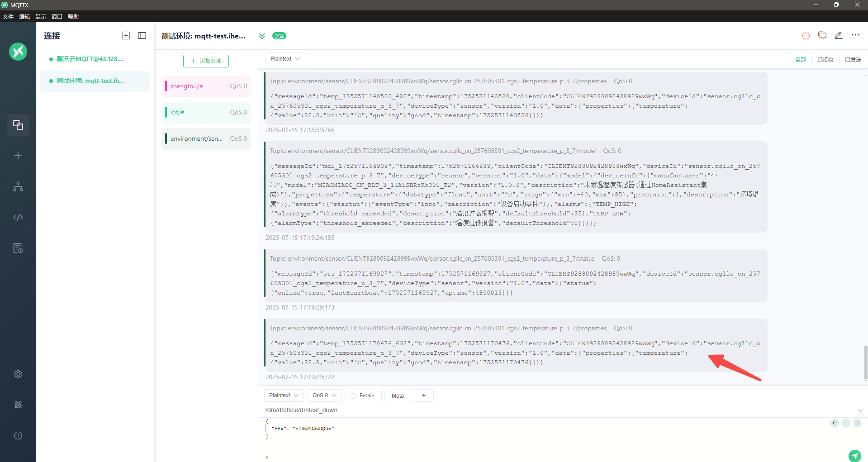
Task: Open the Script code icon in sidebar
Action: click(x=18, y=217)
